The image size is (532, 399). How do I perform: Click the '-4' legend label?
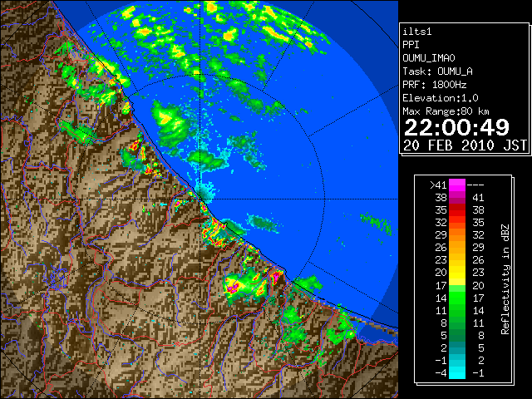coord(441,372)
